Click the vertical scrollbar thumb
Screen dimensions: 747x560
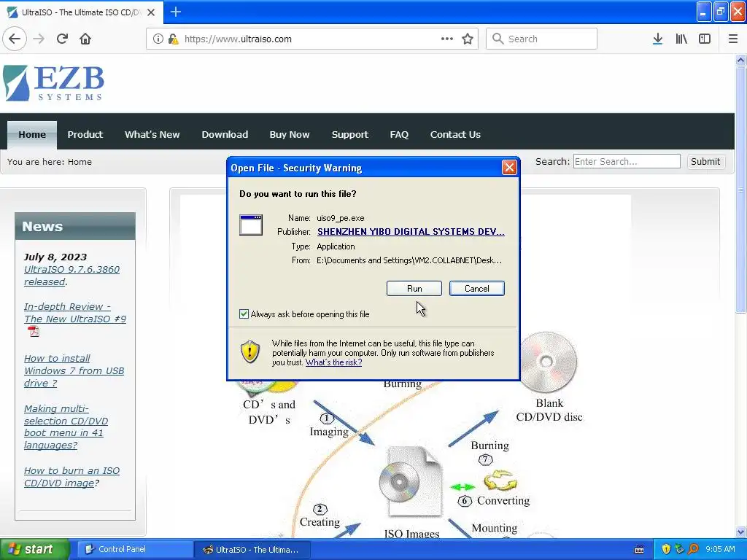click(740, 190)
